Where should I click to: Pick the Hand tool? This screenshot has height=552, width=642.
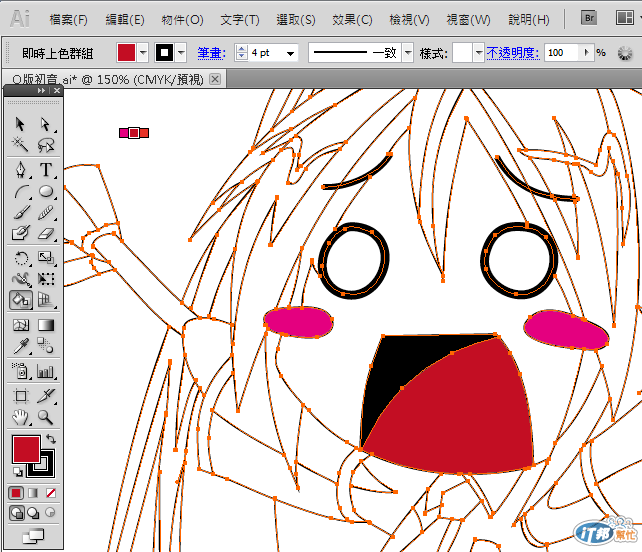[x=20, y=417]
